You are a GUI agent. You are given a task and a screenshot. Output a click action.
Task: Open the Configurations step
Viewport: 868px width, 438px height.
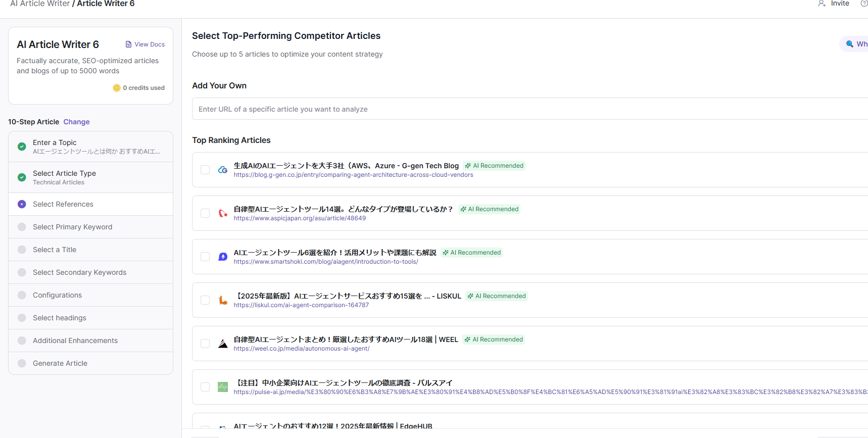click(x=91, y=295)
